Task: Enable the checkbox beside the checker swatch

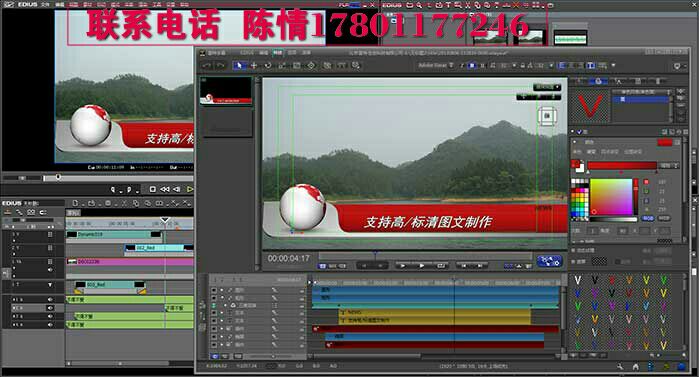Action: [x=574, y=261]
